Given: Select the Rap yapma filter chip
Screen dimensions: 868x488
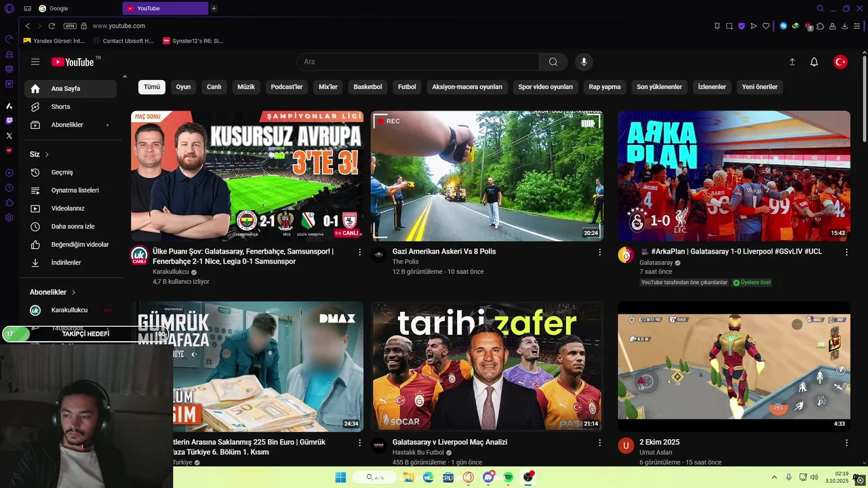Looking at the screenshot, I should pyautogui.click(x=605, y=87).
